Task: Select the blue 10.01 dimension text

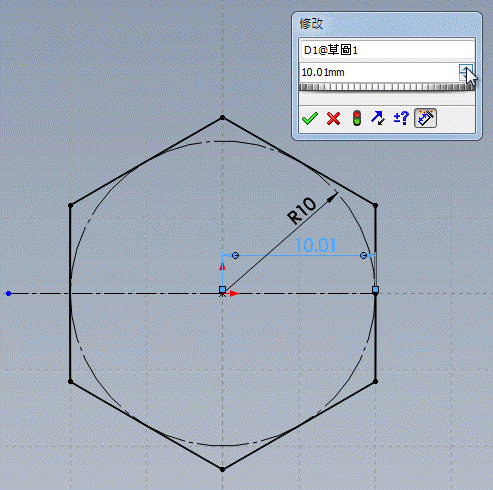Action: [x=315, y=245]
